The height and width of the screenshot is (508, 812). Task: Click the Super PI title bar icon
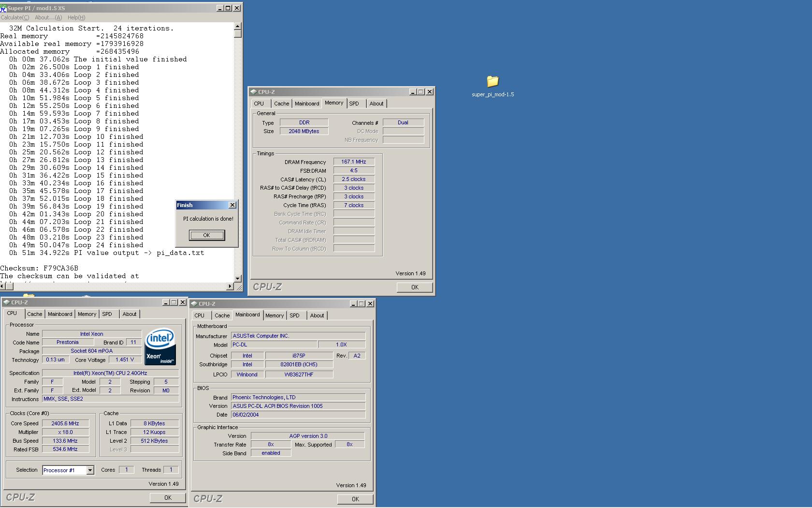(x=3, y=8)
